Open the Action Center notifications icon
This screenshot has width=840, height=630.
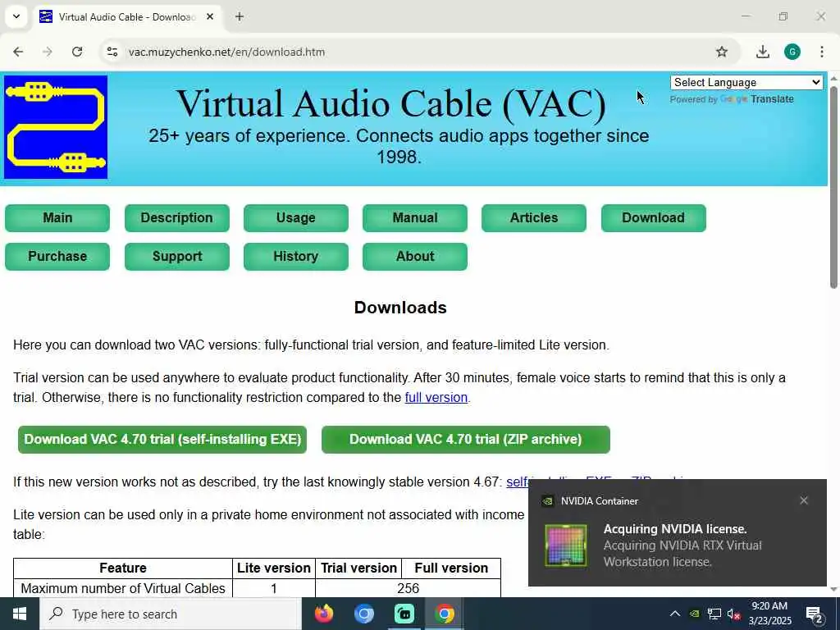tap(815, 614)
